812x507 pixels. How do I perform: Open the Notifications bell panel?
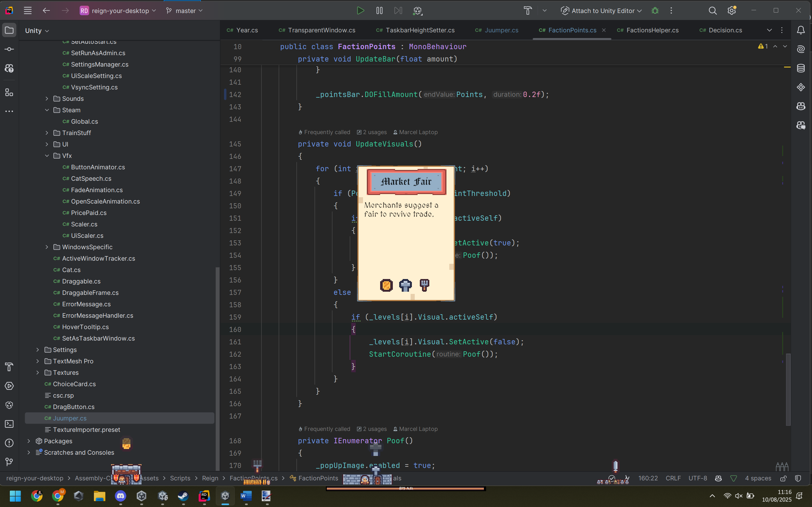801,30
